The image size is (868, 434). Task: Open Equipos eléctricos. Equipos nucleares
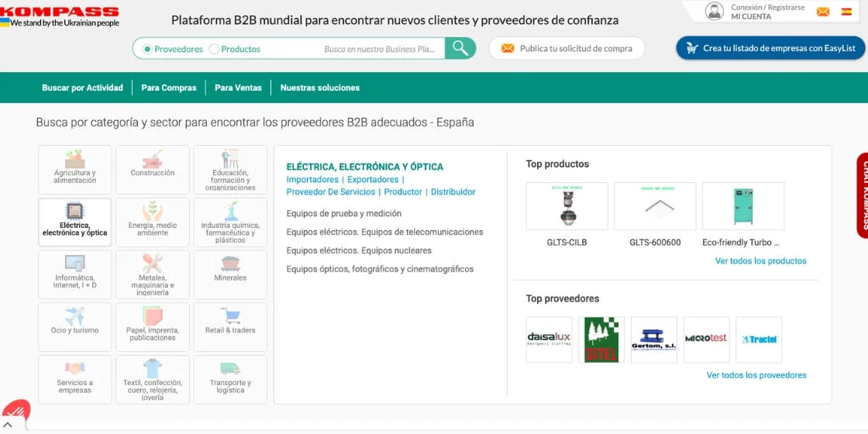coord(359,250)
